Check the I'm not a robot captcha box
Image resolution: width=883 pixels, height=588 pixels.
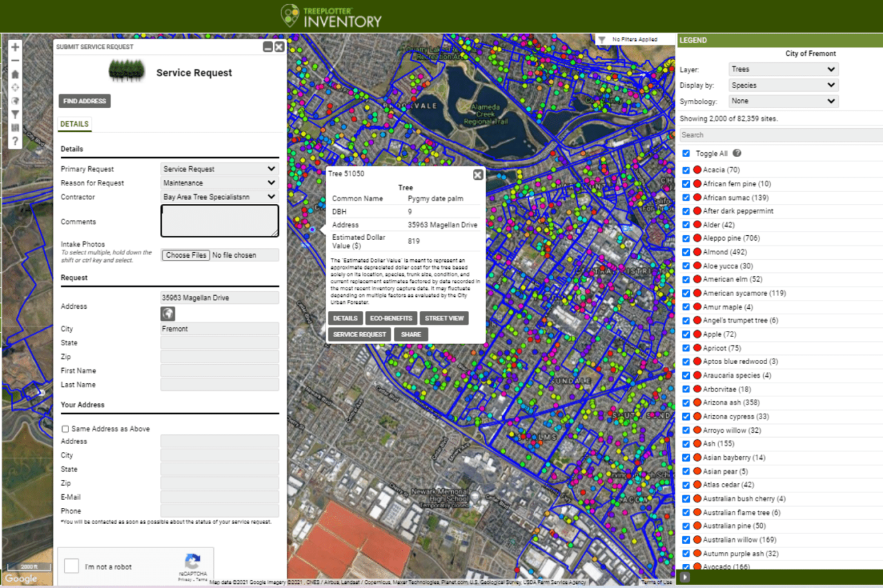(71, 566)
